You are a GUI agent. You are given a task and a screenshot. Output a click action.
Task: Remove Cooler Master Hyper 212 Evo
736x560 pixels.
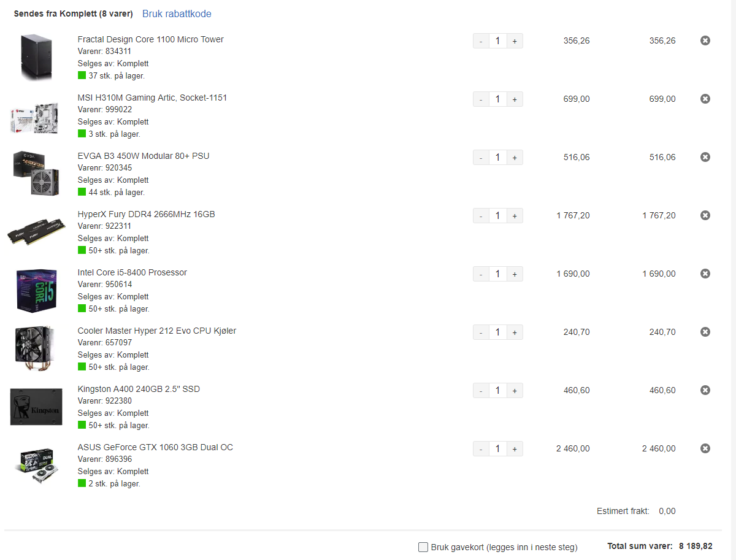(705, 332)
